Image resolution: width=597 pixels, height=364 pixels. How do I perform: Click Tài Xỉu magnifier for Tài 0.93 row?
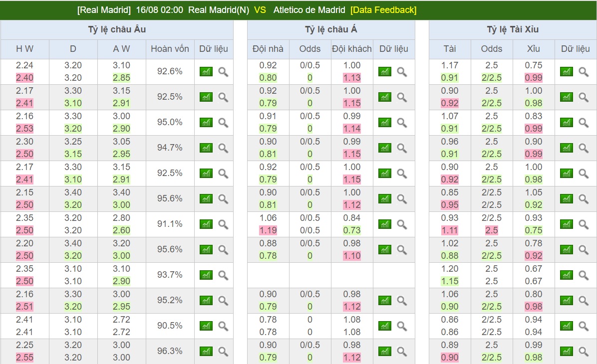[584, 224]
